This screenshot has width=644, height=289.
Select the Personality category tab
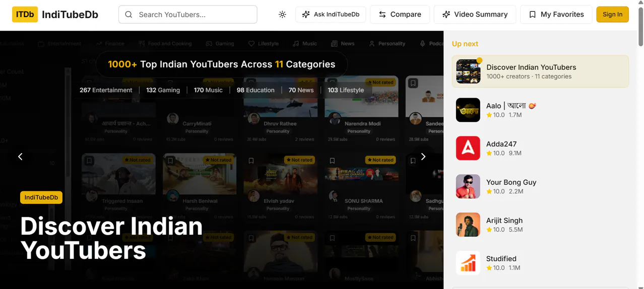(x=387, y=44)
